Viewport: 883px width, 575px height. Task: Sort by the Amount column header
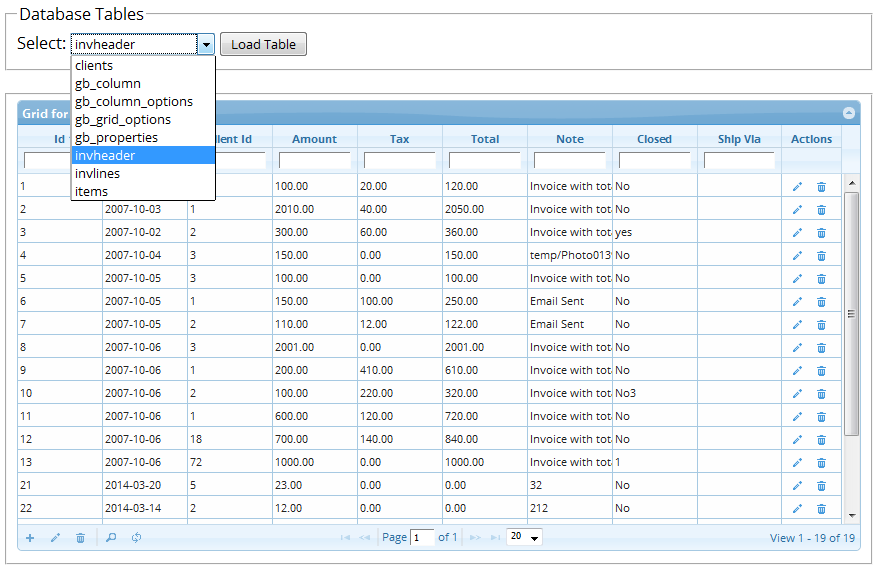(x=314, y=139)
